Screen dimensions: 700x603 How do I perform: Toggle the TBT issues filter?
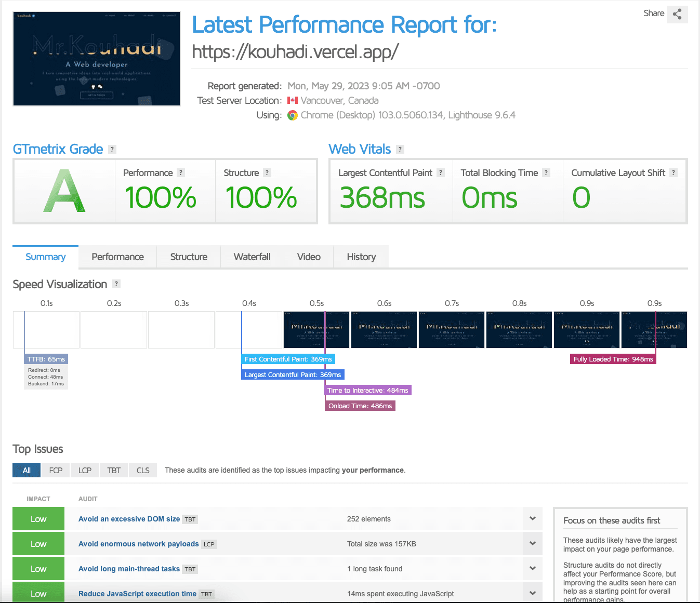click(113, 470)
